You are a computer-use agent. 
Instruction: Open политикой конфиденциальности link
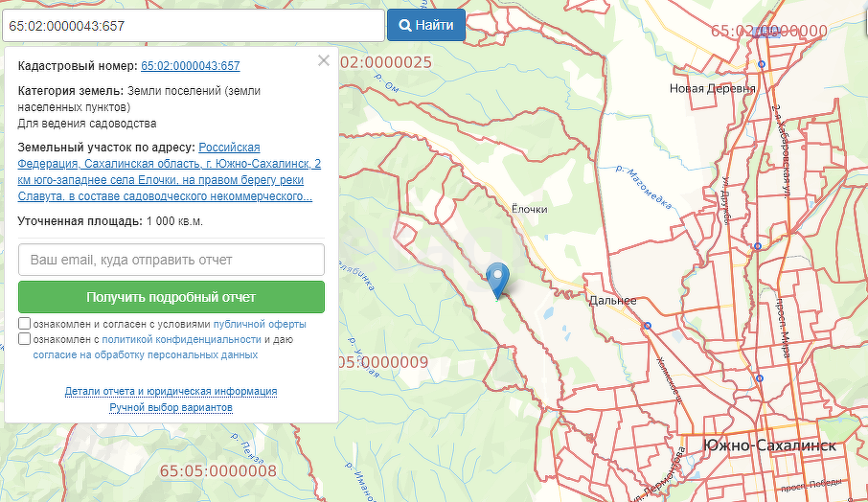click(182, 339)
